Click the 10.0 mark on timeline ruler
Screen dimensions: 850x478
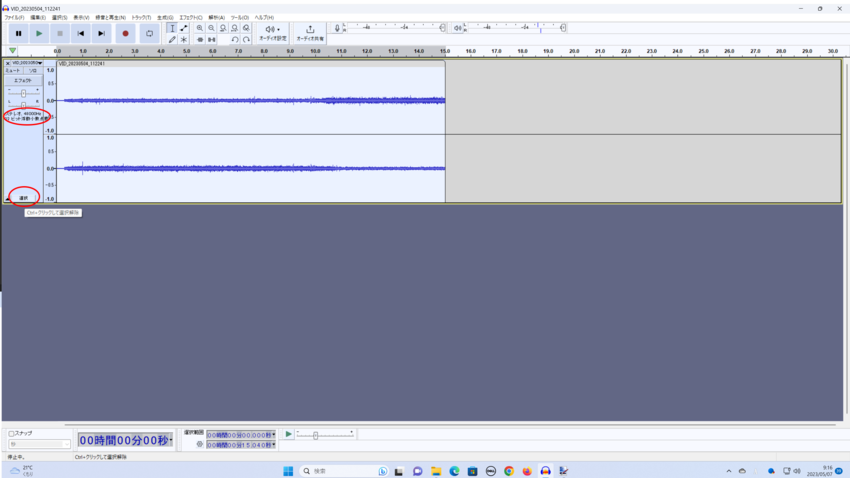tap(315, 51)
